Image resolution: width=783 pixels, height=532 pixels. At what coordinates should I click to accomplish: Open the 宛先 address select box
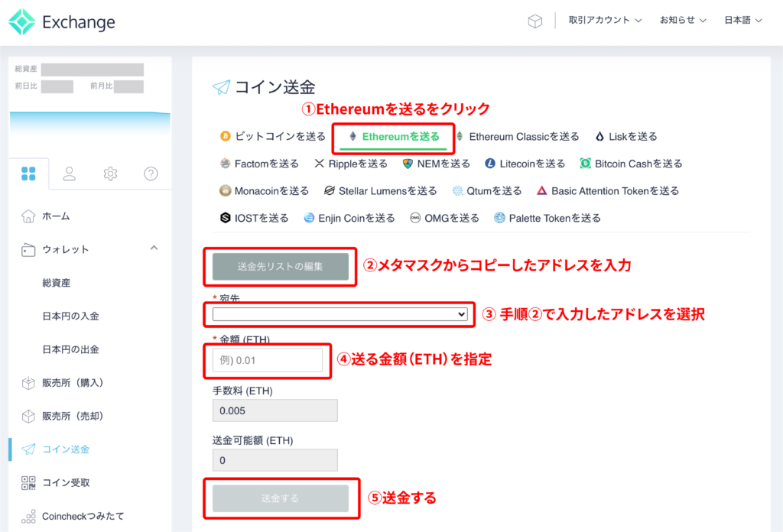(x=340, y=314)
